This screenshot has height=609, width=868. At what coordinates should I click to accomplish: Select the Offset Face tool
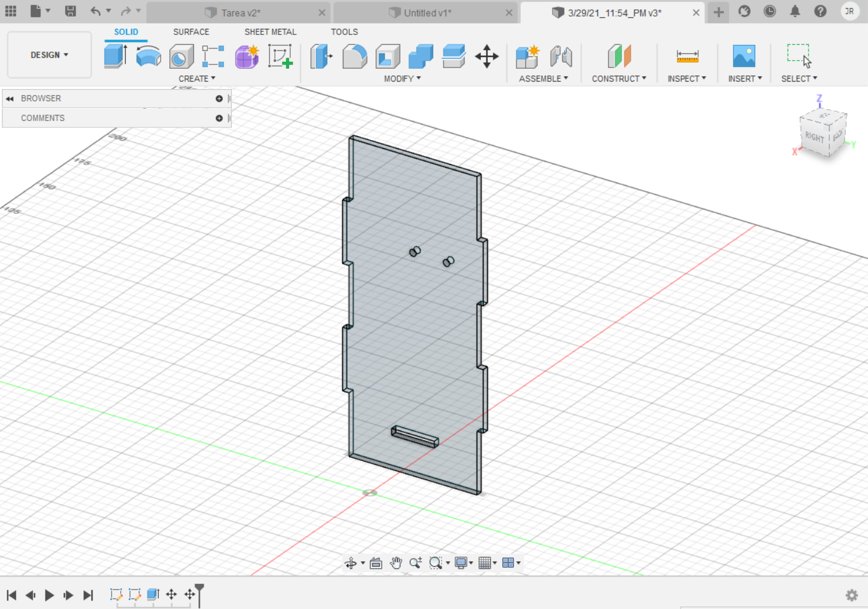tap(454, 56)
